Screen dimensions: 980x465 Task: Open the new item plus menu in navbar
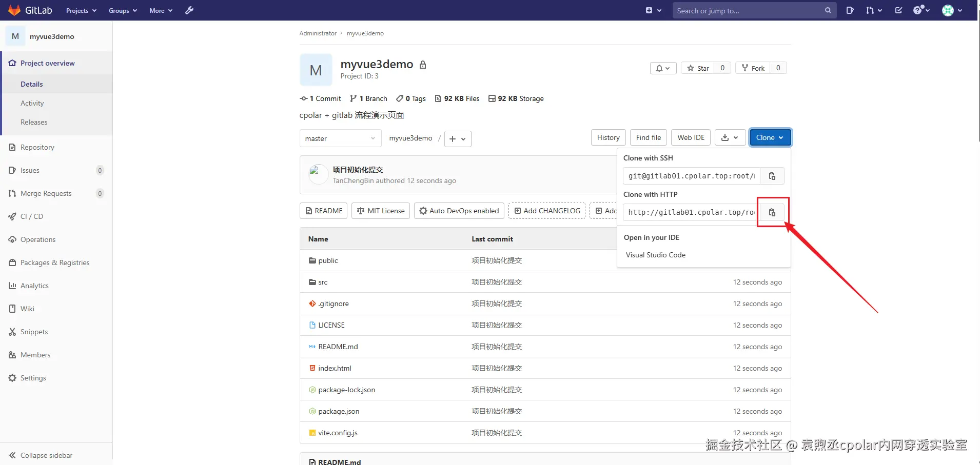[x=653, y=10]
